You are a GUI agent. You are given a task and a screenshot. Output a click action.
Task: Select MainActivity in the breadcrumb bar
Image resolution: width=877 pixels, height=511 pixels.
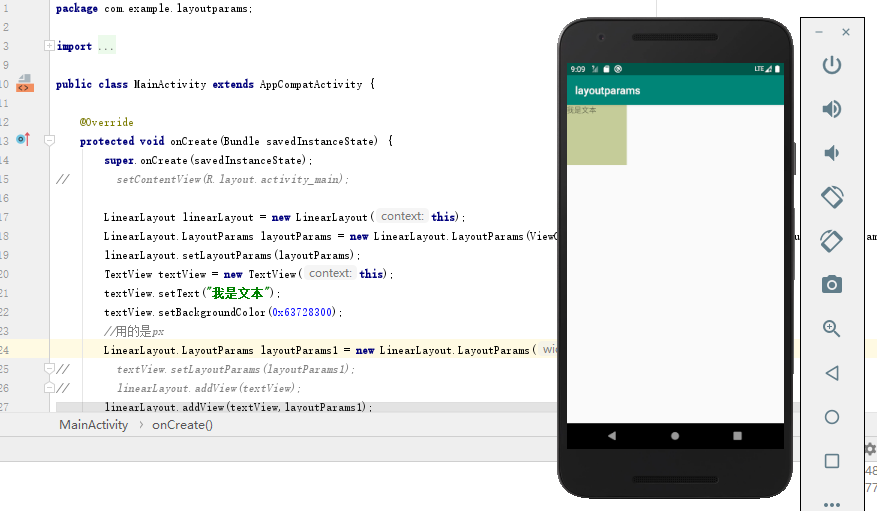(93, 425)
